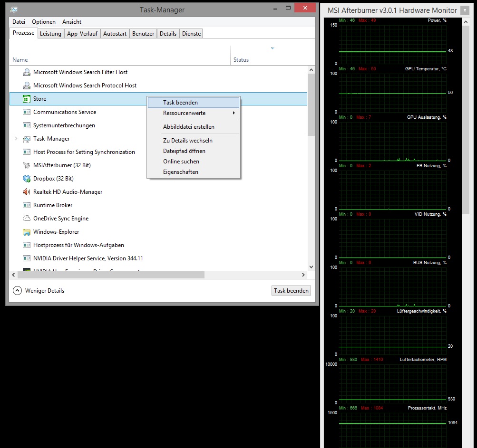
Task: Click the Microsoft Windows Search Filter Host icon
Action: coord(27,72)
